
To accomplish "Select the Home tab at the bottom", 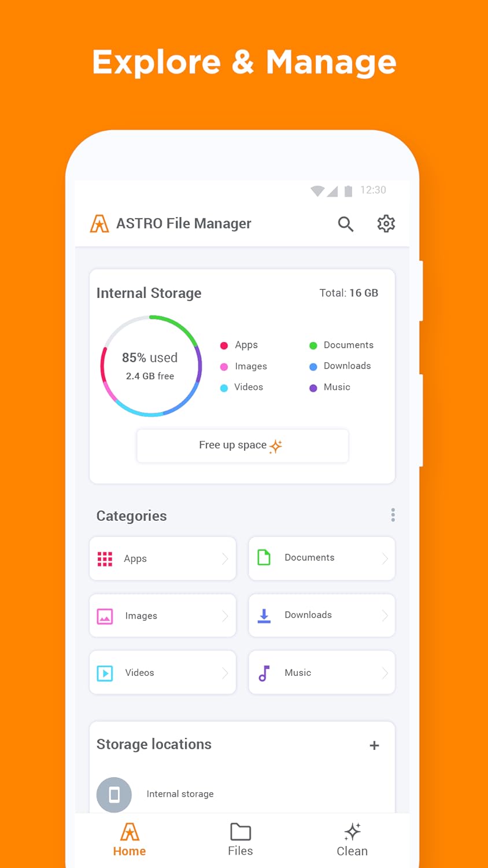I will point(129,840).
